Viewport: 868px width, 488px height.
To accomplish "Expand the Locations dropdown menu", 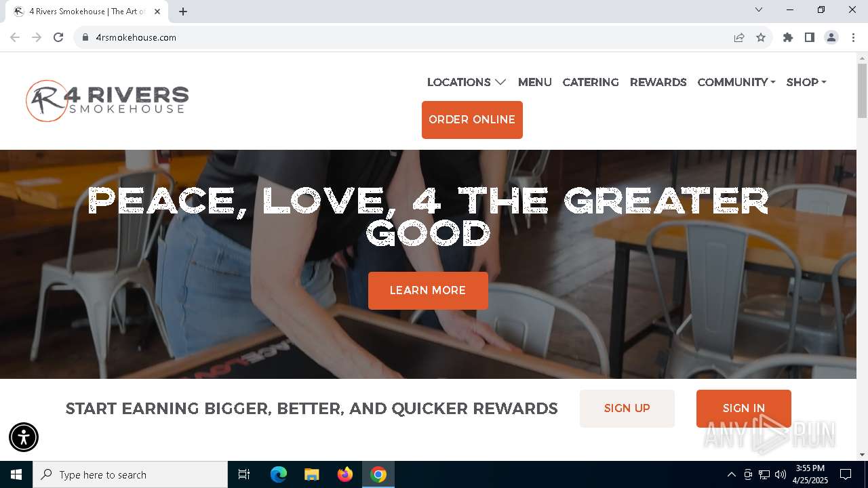I will point(467,82).
